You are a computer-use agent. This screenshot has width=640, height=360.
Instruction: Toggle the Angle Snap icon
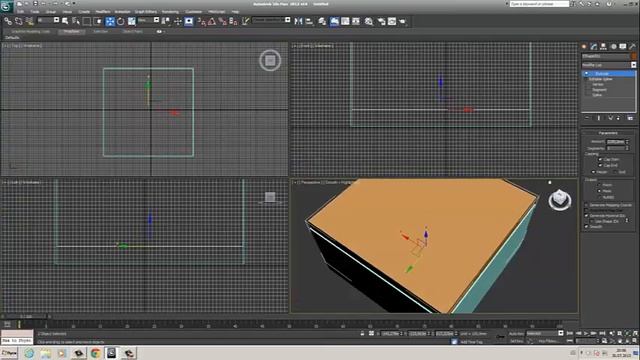212,21
